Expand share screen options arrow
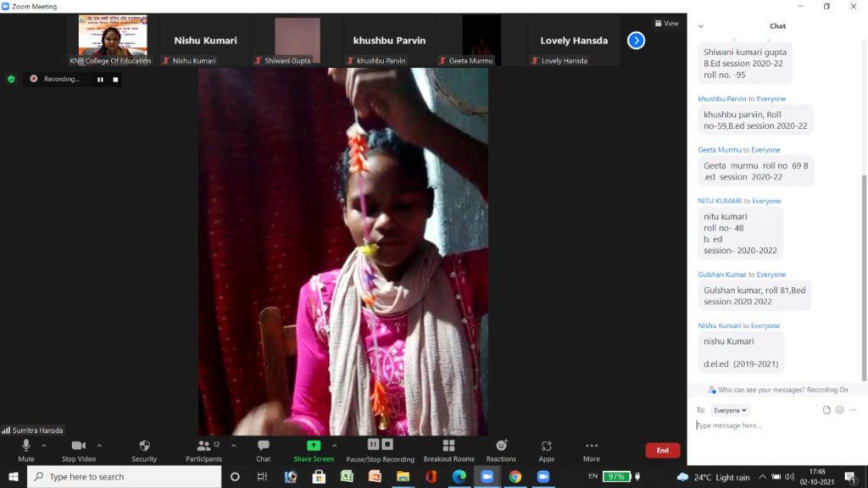 click(334, 446)
